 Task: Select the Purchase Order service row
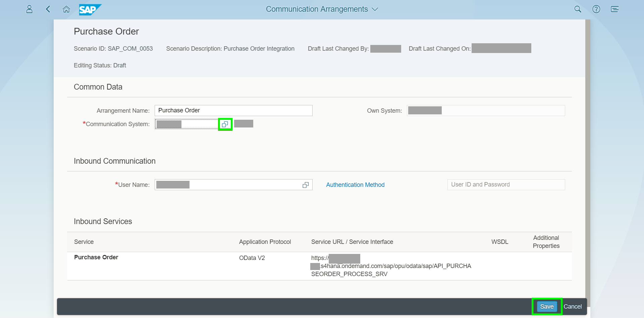coord(319,266)
